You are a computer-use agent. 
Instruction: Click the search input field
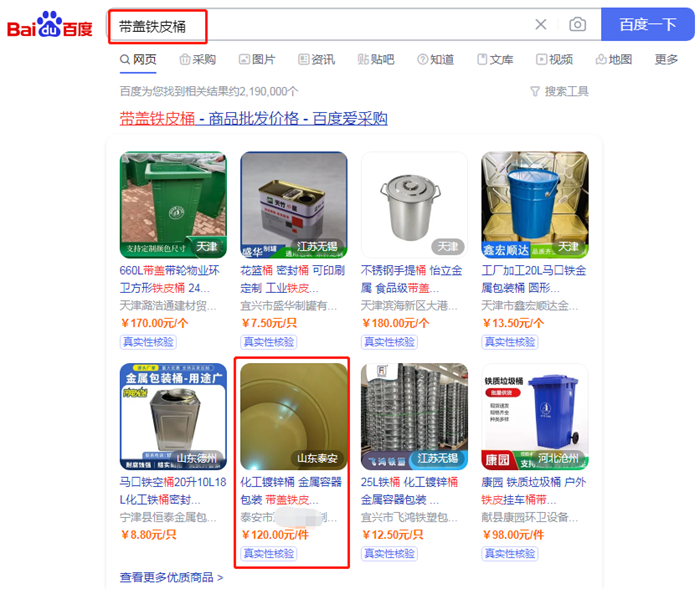(x=321, y=25)
